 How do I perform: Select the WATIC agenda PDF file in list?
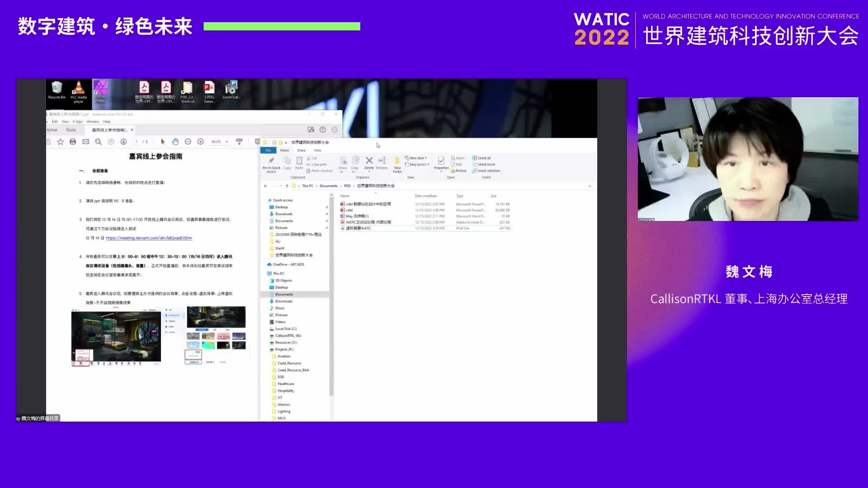(x=368, y=222)
